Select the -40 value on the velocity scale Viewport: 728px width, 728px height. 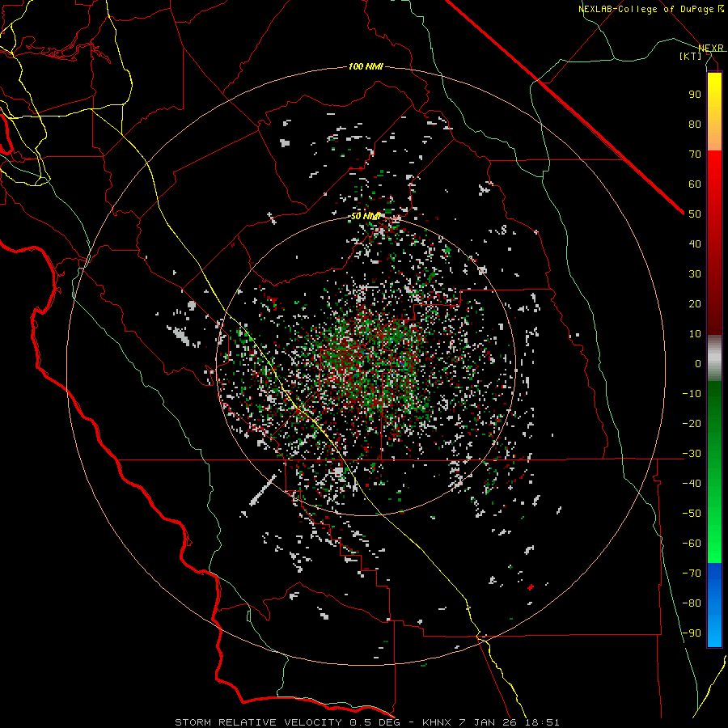pos(692,484)
